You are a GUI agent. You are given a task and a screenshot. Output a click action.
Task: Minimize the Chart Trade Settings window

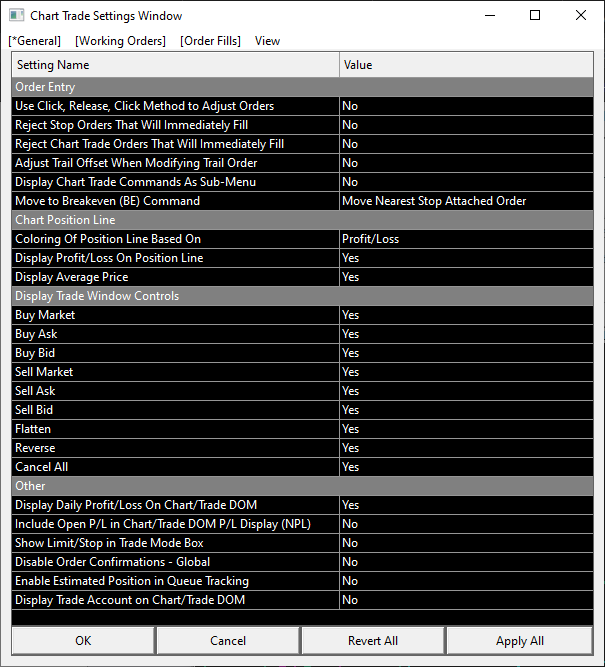tap(490, 15)
